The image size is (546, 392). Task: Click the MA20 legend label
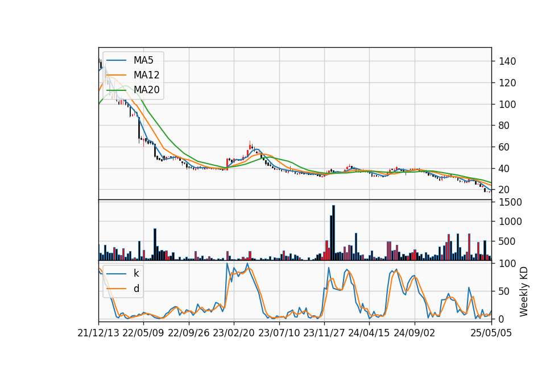pos(146,90)
